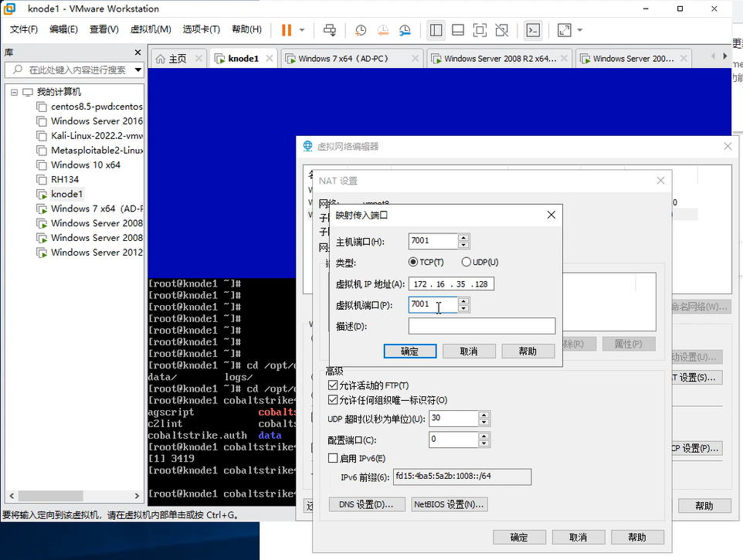The height and width of the screenshot is (560, 743).
Task: Select the UDP(U) radio button
Action: pyautogui.click(x=466, y=262)
